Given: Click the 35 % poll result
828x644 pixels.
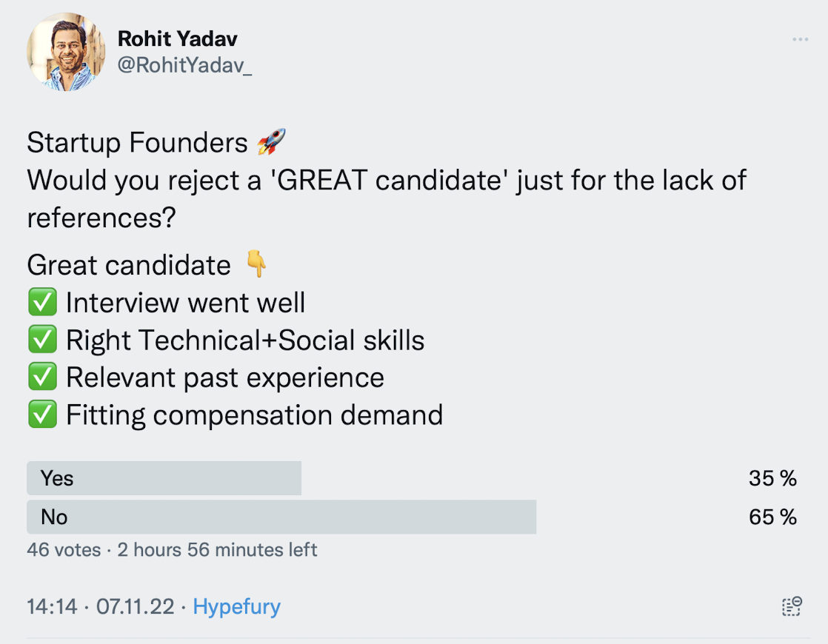Looking at the screenshot, I should click(772, 479).
